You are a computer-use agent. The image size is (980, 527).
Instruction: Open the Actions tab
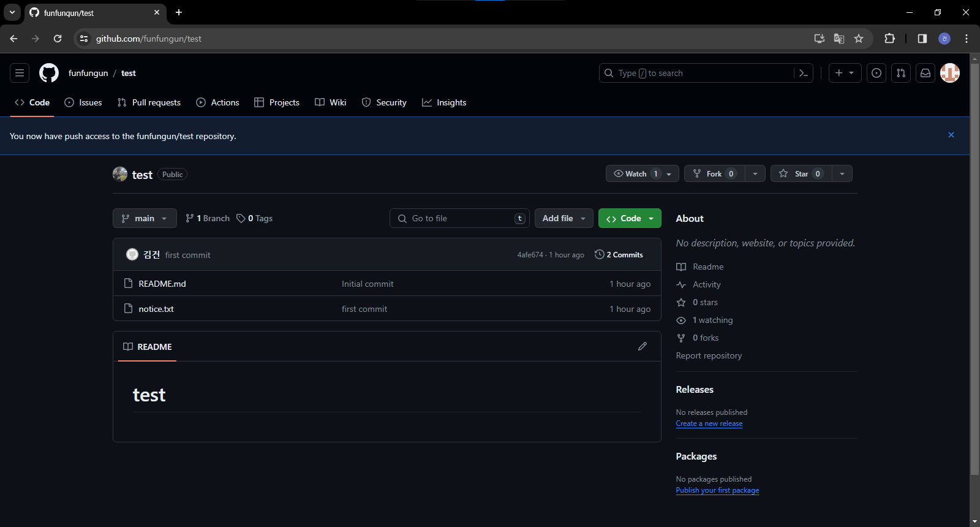217,102
